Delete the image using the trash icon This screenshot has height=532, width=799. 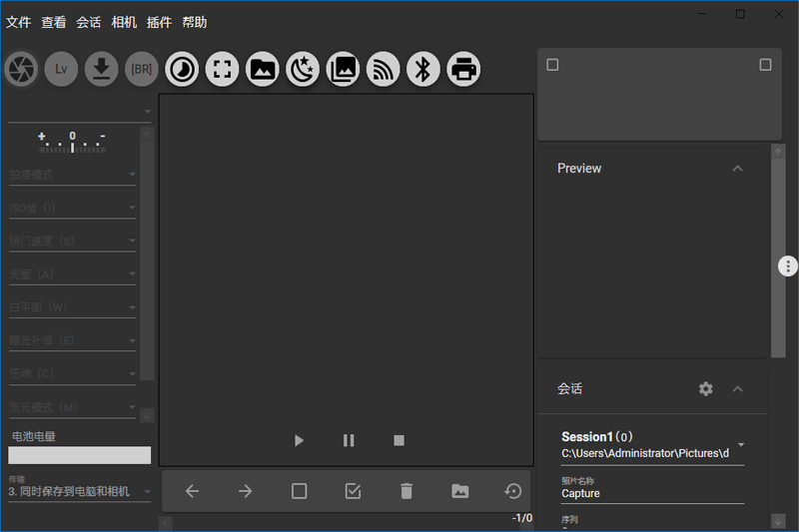point(405,491)
